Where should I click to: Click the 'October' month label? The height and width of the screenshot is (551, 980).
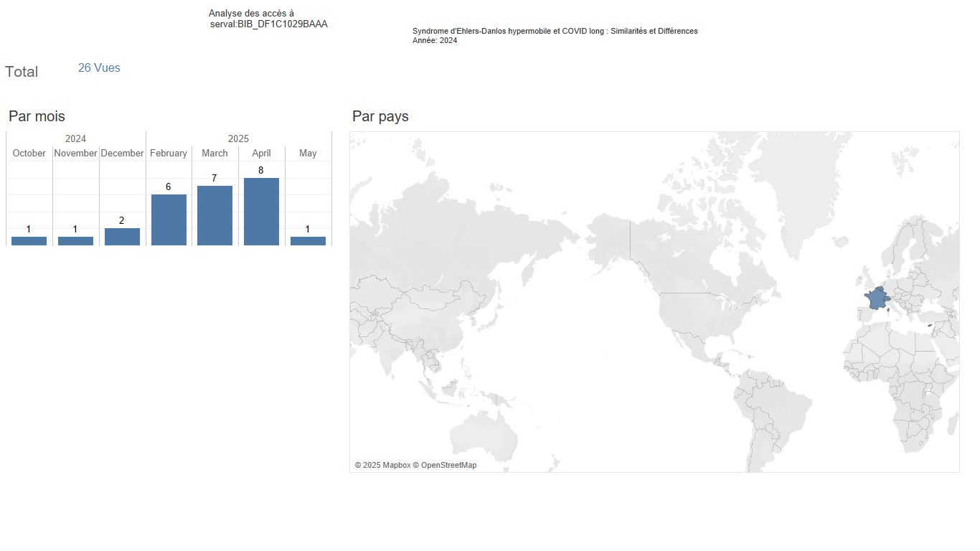point(29,153)
